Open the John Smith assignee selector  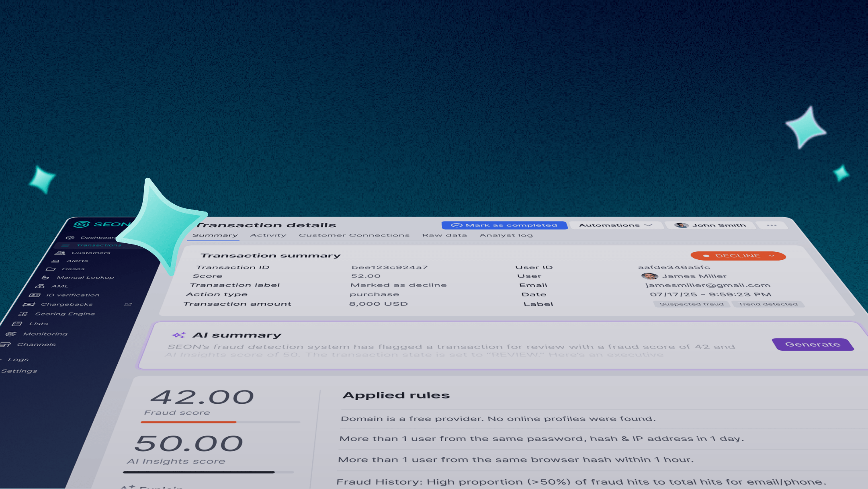point(710,225)
